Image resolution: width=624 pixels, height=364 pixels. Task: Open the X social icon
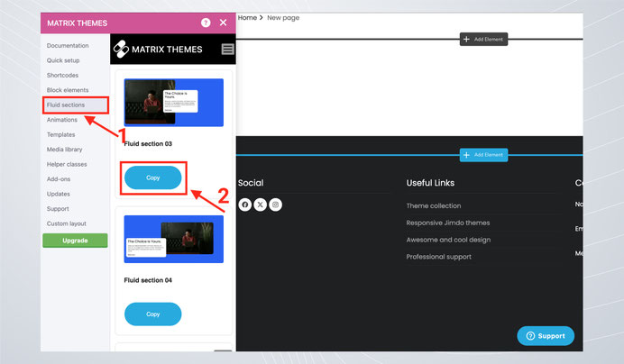click(261, 205)
